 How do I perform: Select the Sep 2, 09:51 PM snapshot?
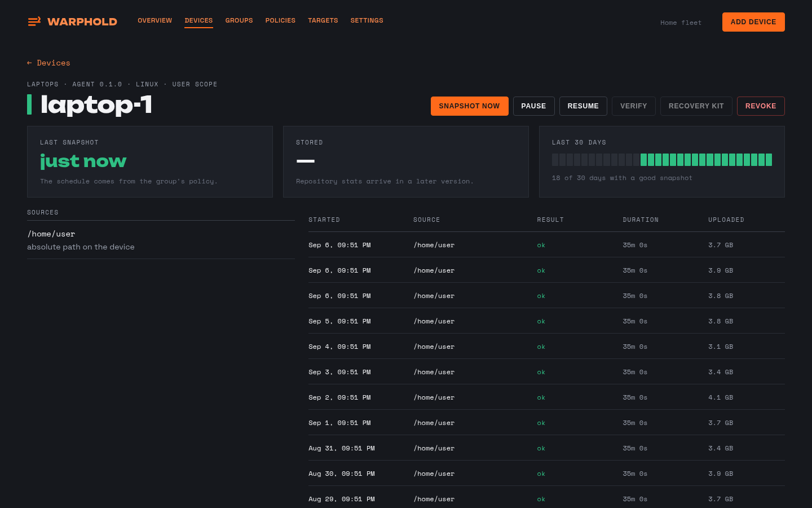[x=546, y=397]
